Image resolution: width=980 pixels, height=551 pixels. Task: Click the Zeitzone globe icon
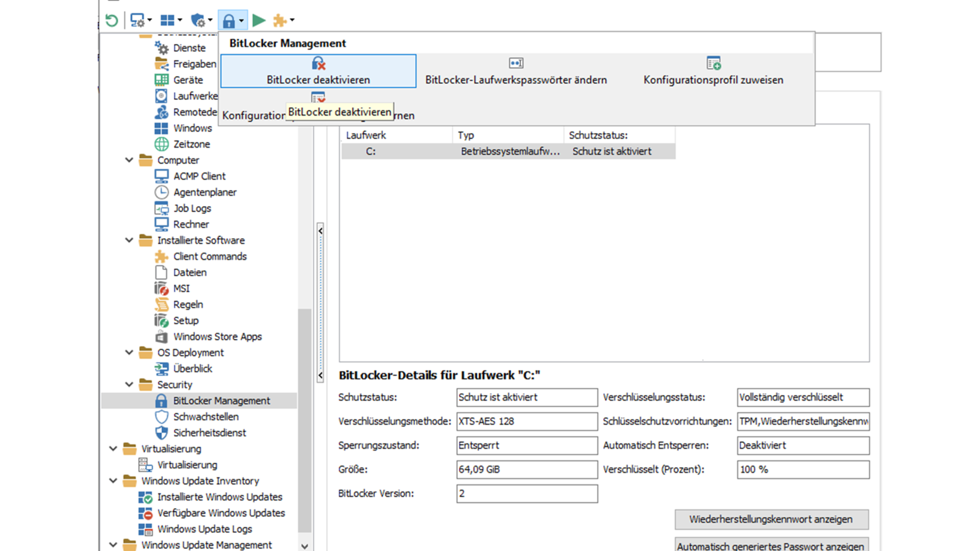coord(161,144)
